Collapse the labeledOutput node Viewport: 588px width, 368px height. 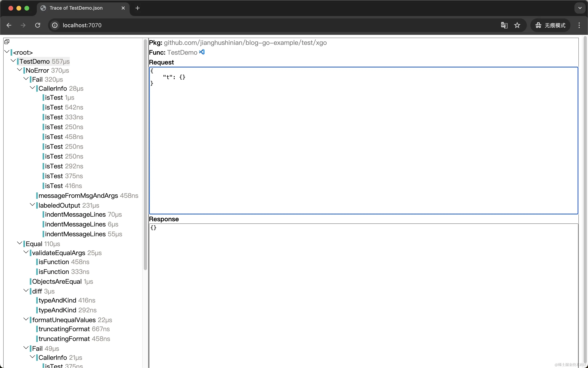[x=32, y=205]
